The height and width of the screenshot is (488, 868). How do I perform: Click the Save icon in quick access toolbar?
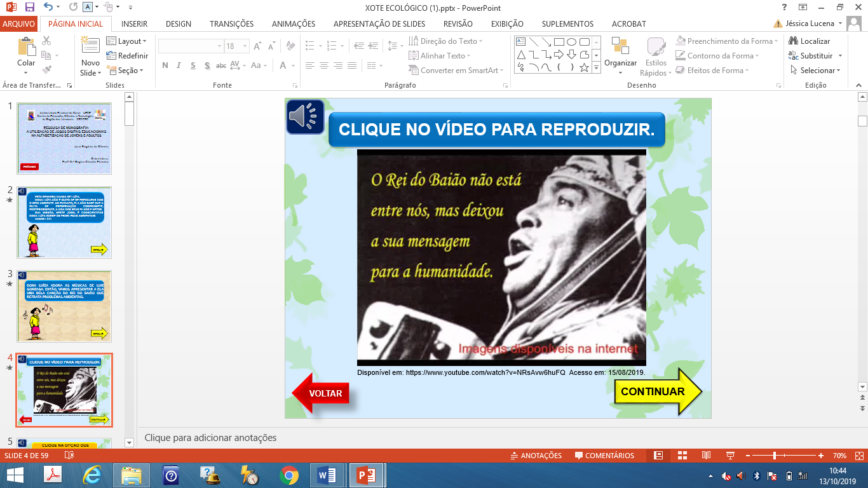tap(29, 8)
